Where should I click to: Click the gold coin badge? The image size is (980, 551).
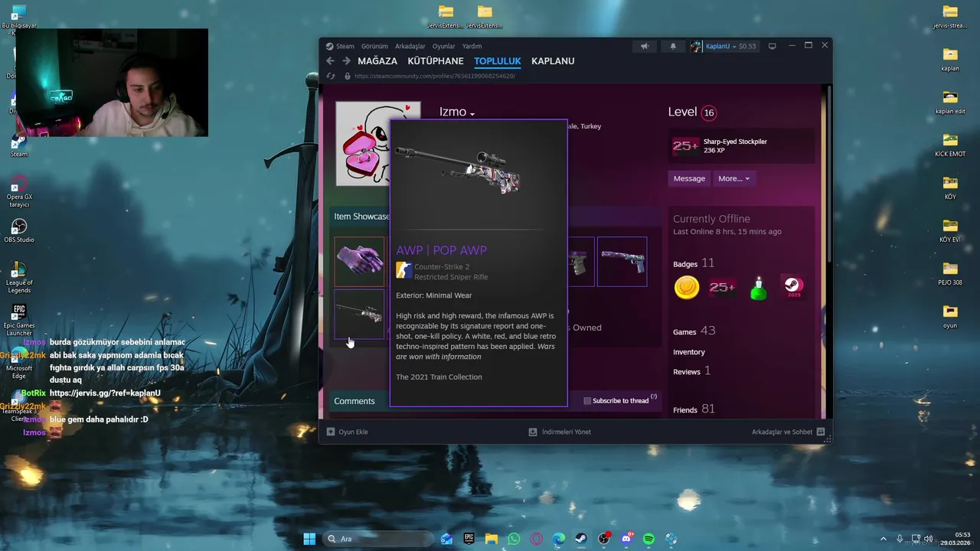[x=687, y=287]
